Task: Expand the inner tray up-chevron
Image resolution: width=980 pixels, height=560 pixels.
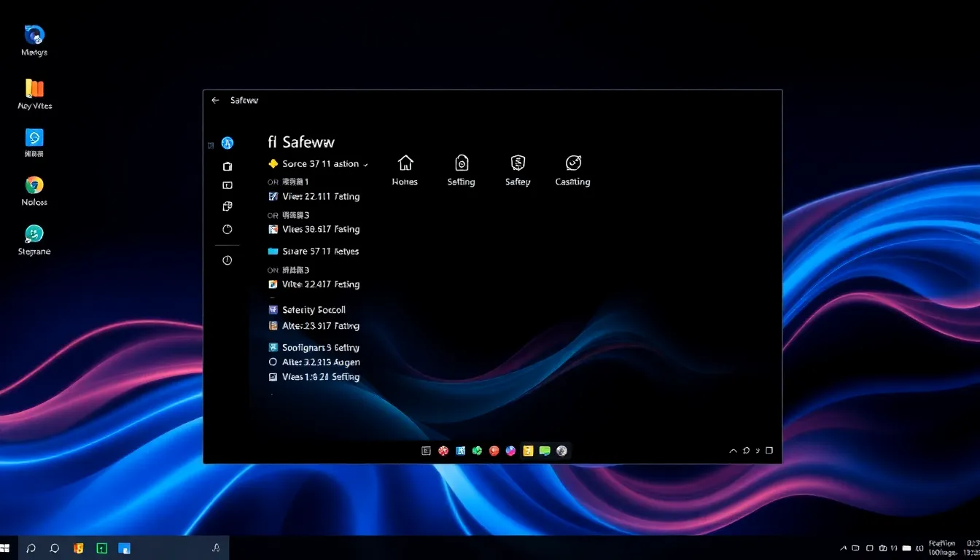Action: click(733, 451)
